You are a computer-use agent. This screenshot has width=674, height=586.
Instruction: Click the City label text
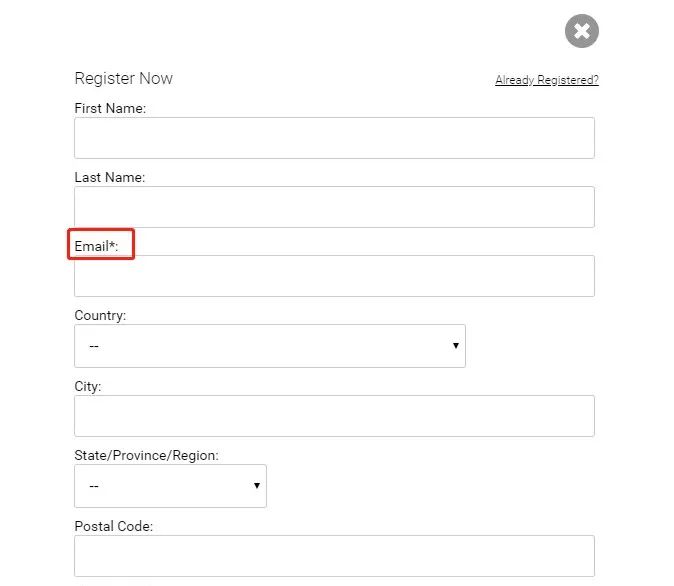coord(88,385)
